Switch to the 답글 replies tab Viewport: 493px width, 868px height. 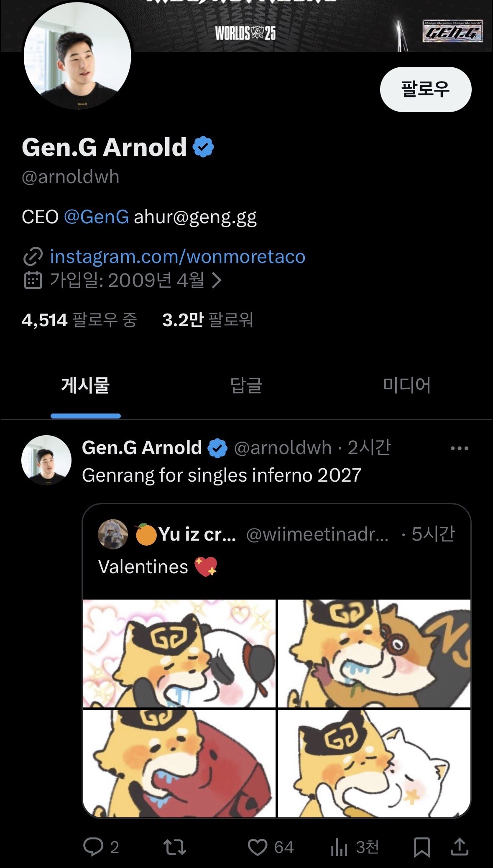[246, 385]
